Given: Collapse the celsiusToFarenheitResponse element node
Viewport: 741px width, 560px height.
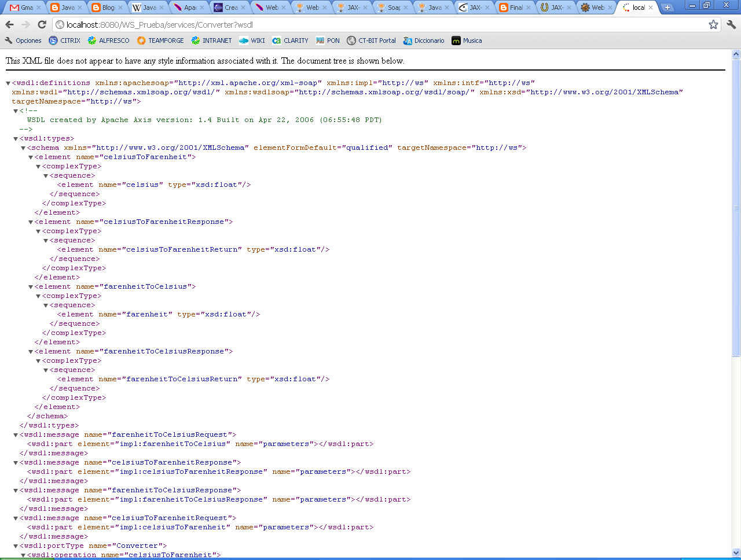Looking at the screenshot, I should pyautogui.click(x=31, y=222).
